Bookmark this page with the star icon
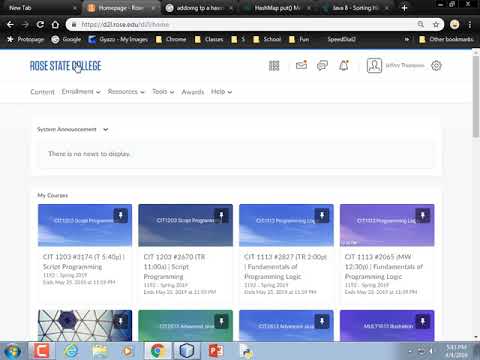 436,24
